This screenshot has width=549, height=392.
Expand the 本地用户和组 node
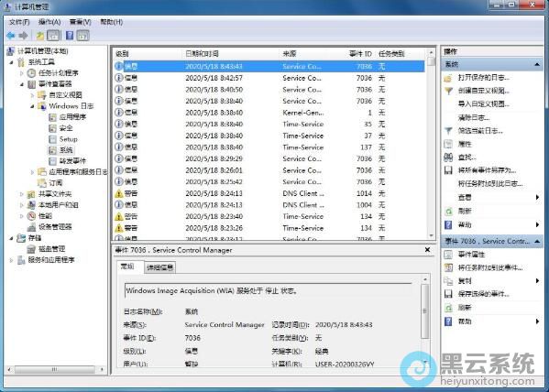coord(22,205)
